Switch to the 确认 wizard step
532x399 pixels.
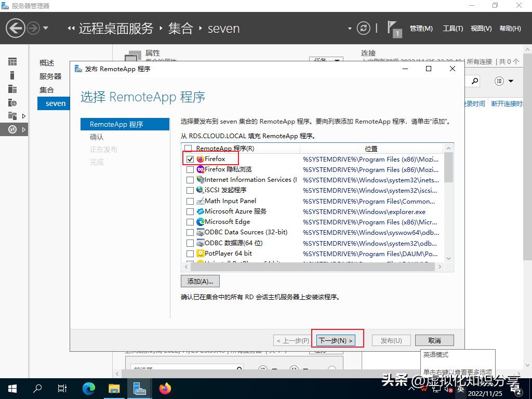[98, 137]
